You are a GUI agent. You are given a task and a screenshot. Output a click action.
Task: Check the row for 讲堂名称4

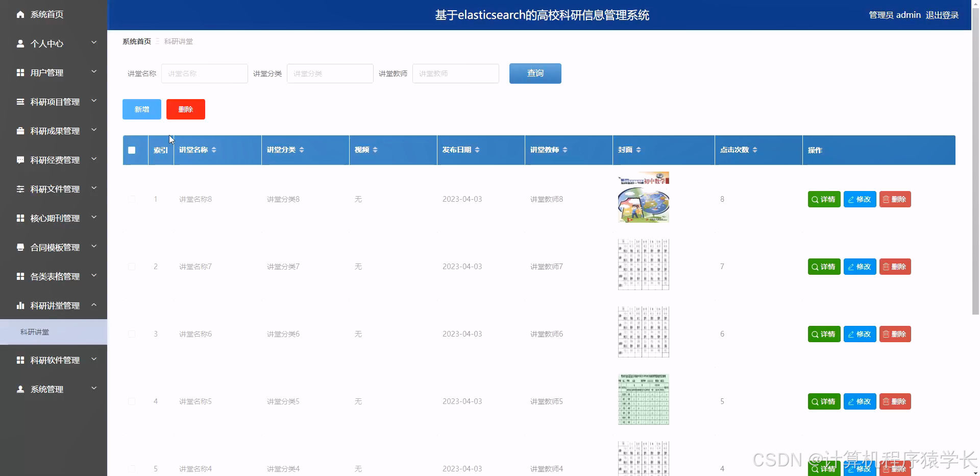click(x=132, y=469)
